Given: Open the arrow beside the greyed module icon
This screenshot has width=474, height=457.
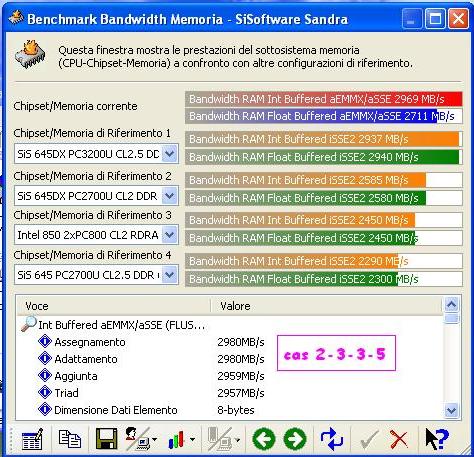Looking at the screenshot, I should coord(237,439).
